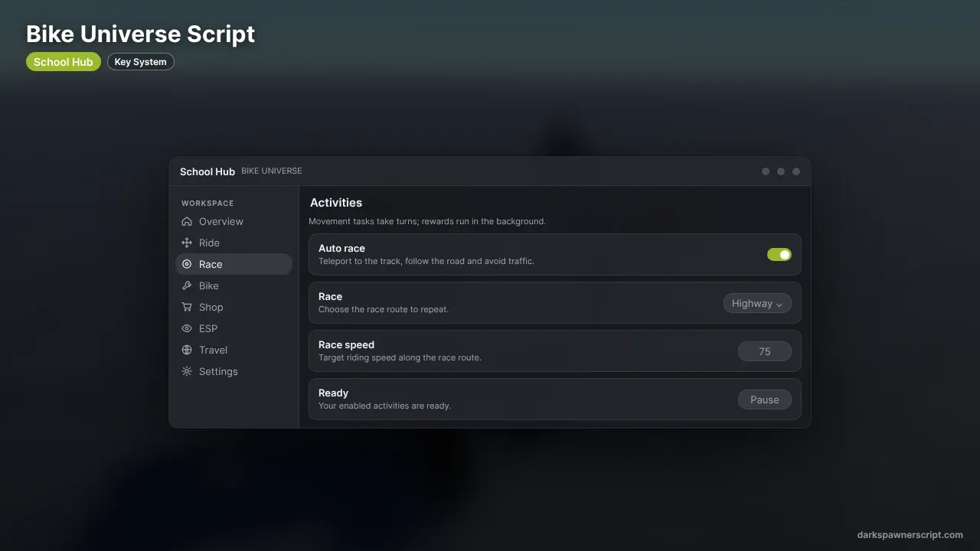980x551 pixels.
Task: Edit the Race speed value 75
Action: (765, 351)
